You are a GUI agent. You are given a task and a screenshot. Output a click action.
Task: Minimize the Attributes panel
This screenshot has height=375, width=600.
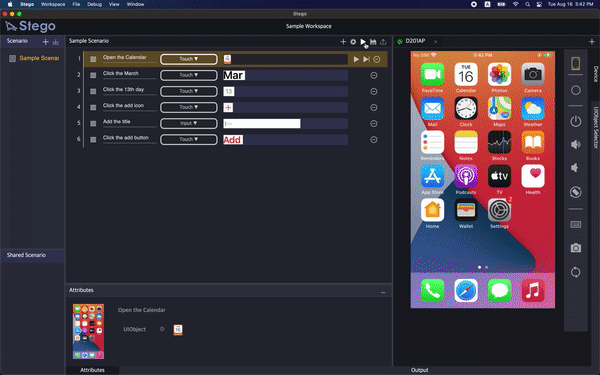pyautogui.click(x=383, y=293)
